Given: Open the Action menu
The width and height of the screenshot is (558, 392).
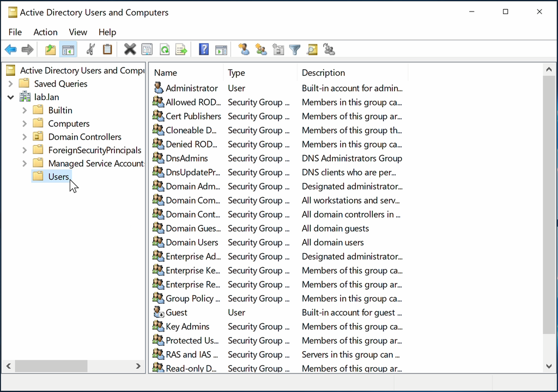Looking at the screenshot, I should [x=45, y=32].
